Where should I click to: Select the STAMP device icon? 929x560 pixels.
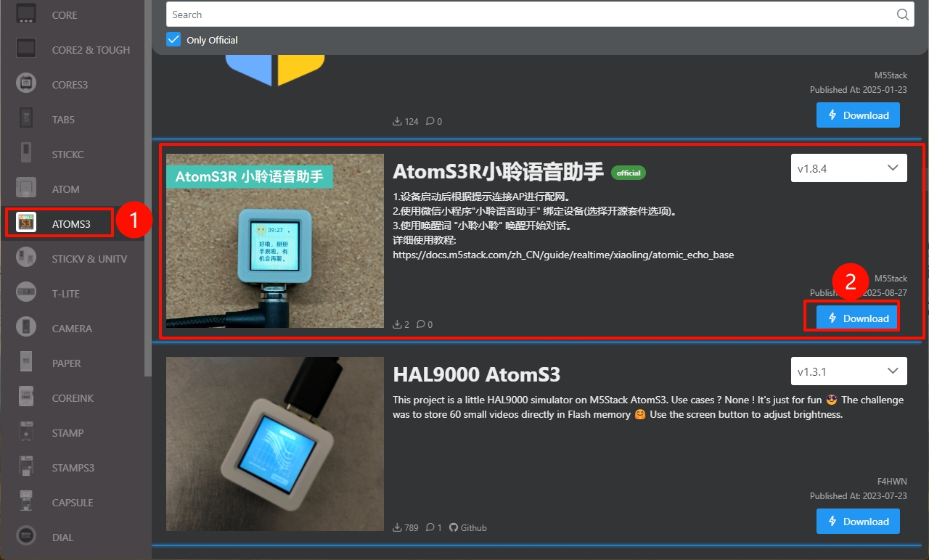[26, 432]
